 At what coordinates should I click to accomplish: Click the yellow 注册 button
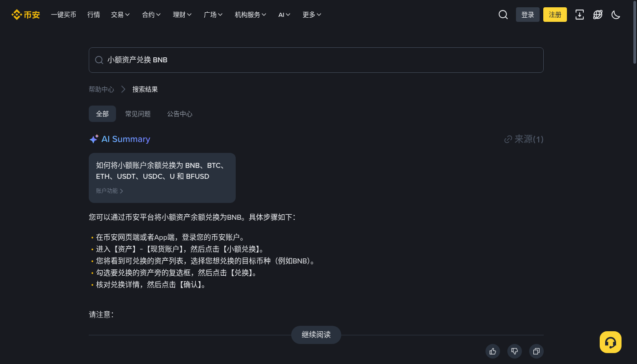click(555, 15)
